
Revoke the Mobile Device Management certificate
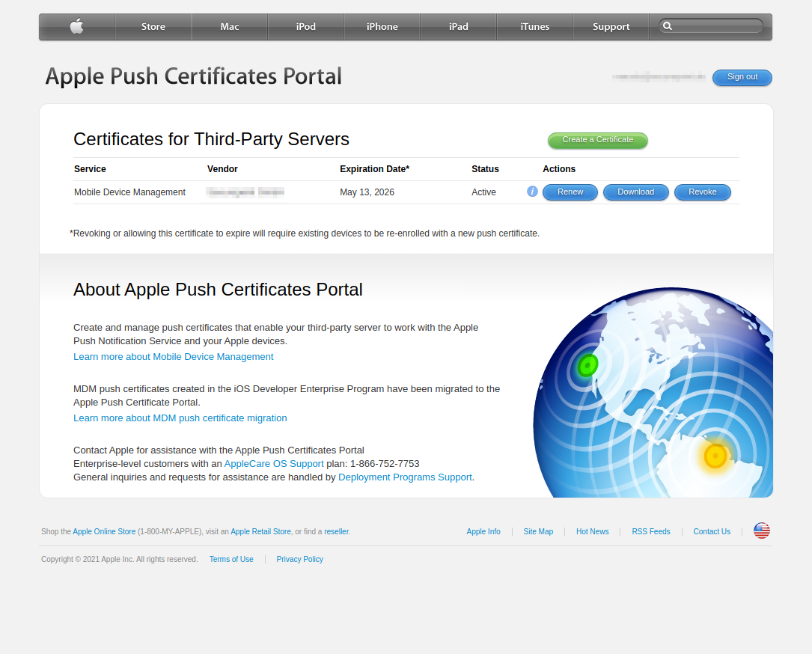click(x=702, y=192)
